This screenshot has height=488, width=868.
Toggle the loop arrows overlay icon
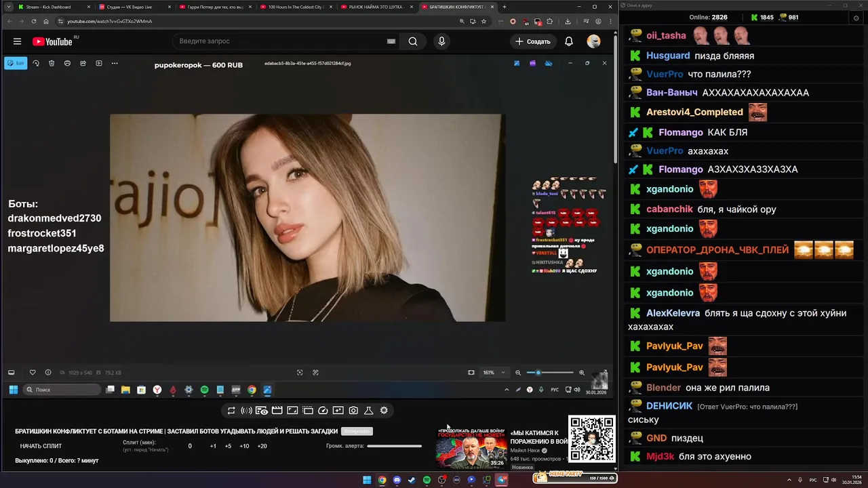231,410
